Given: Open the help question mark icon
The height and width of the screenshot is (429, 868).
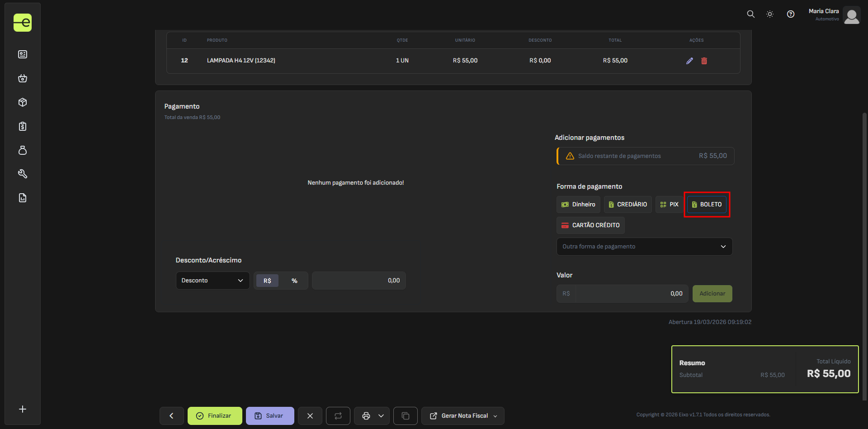Looking at the screenshot, I should 790,14.
